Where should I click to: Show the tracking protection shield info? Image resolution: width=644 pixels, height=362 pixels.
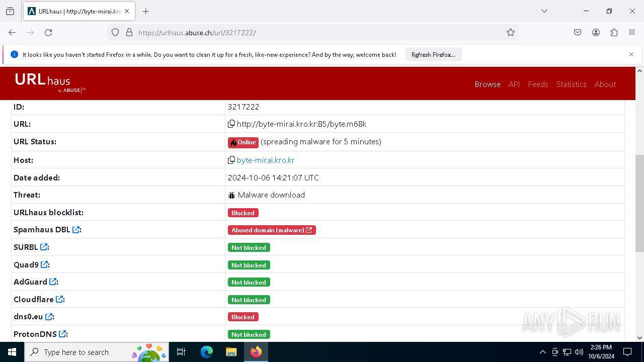click(115, 32)
